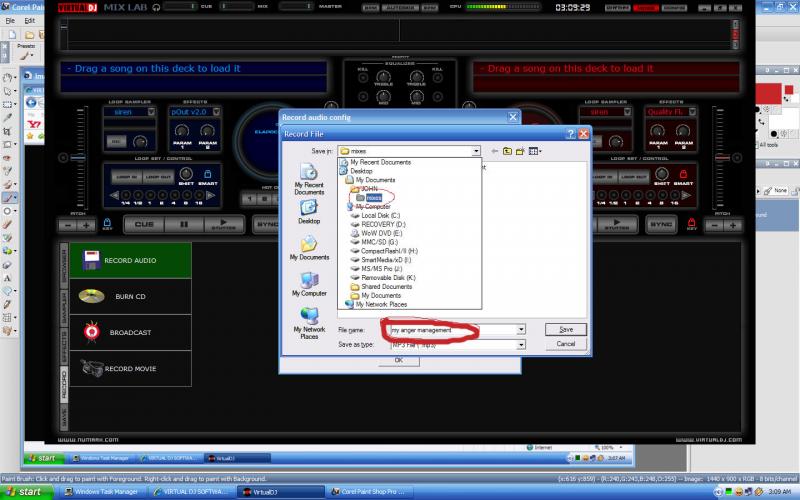Click the right deck SYNC button

click(x=661, y=224)
